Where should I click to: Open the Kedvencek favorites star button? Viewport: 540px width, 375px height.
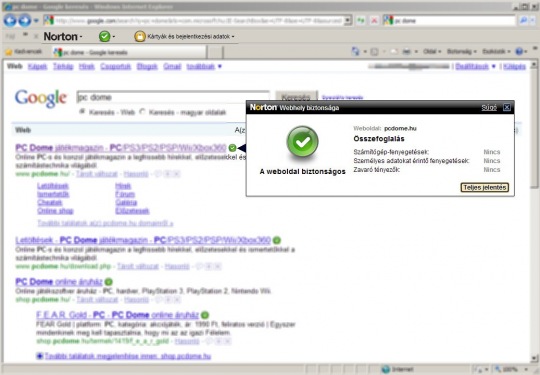pyautogui.click(x=23, y=52)
